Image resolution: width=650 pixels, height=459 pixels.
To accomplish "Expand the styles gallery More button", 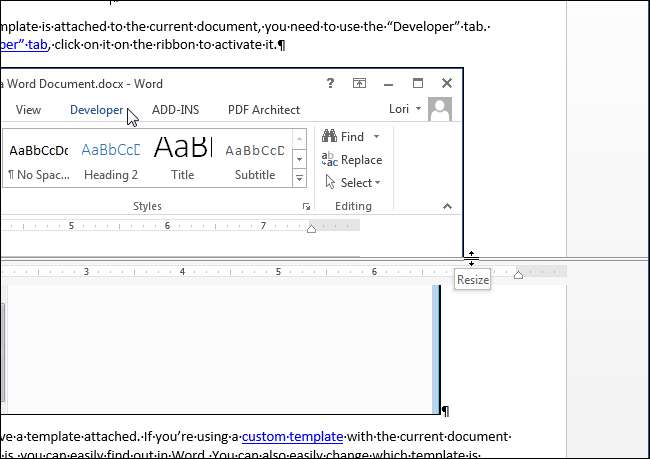I will (x=298, y=177).
